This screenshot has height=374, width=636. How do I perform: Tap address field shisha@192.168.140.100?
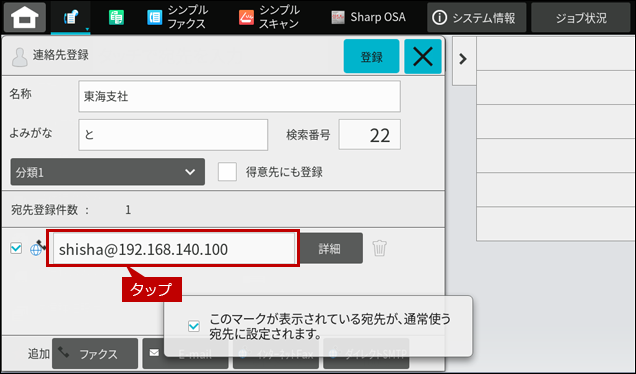[173, 249]
